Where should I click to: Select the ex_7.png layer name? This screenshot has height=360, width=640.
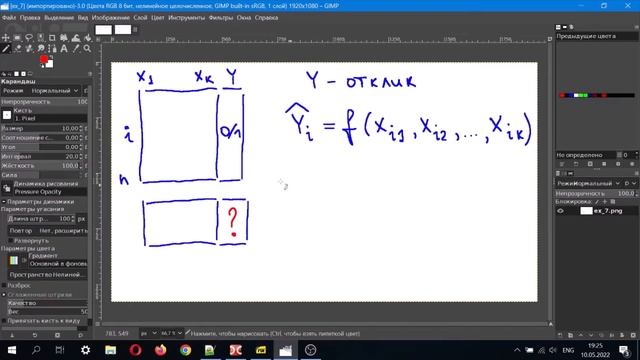[x=608, y=211]
